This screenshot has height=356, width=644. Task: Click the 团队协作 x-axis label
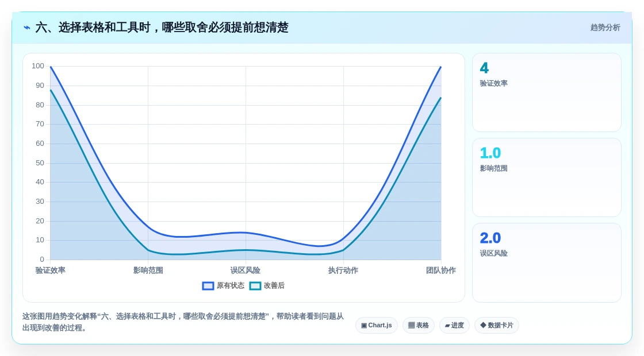[x=440, y=270]
